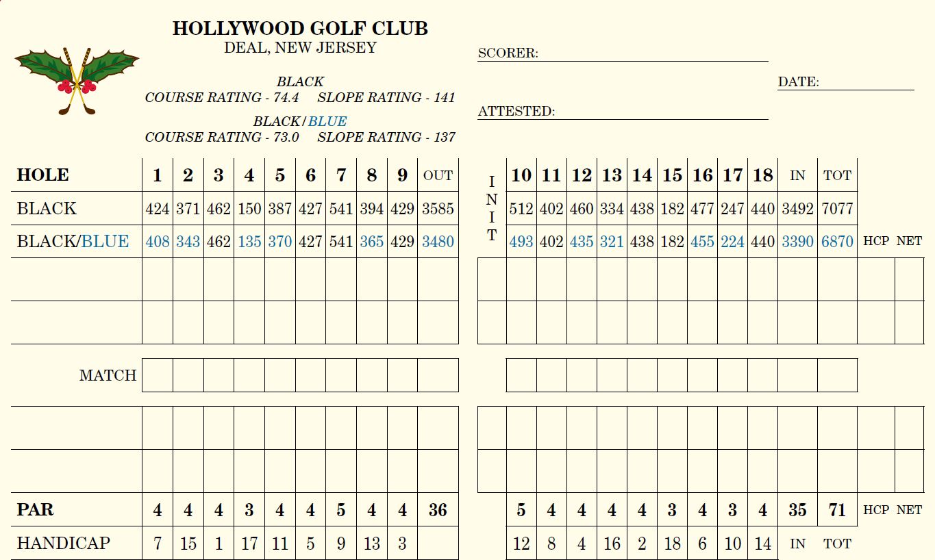Click the Black yardage 424 for hole 1
Image resolution: width=935 pixels, height=560 pixels.
point(158,209)
